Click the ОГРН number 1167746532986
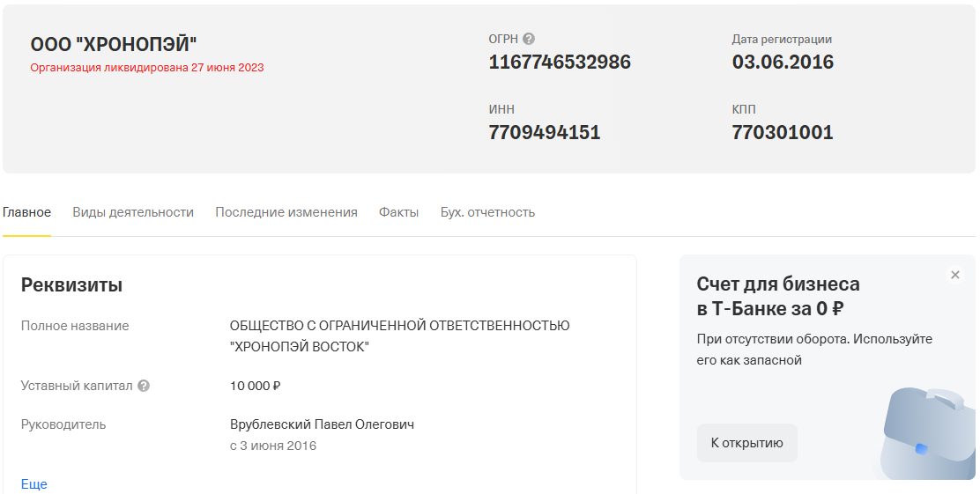Viewport: 980px width, 494px height. click(x=560, y=63)
